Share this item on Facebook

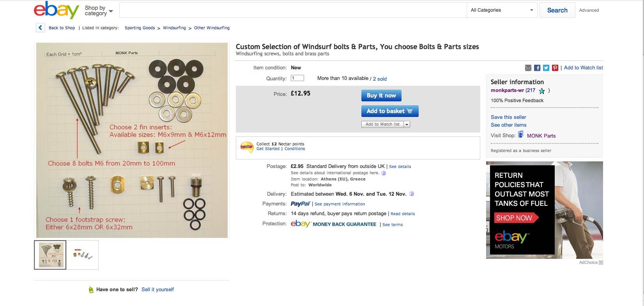point(537,68)
